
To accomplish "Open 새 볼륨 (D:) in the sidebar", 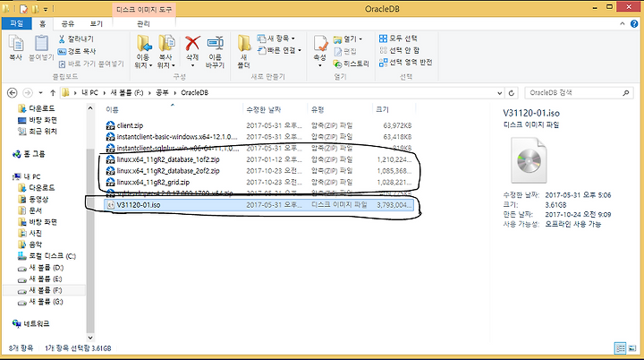I will pos(40,268).
